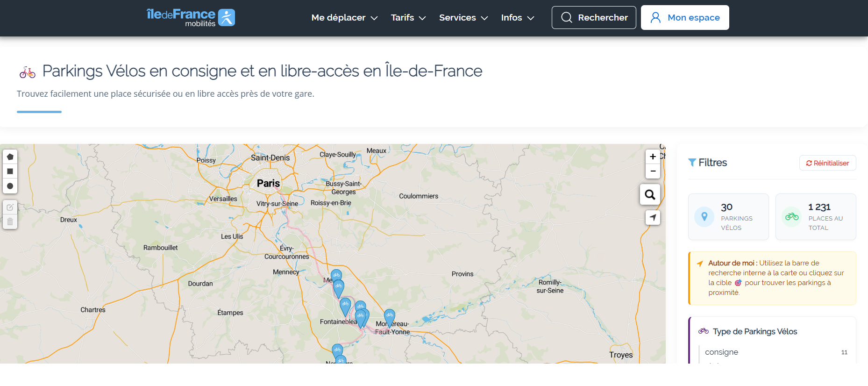Expand the Tarifs menu
The width and height of the screenshot is (868, 386).
tap(408, 18)
